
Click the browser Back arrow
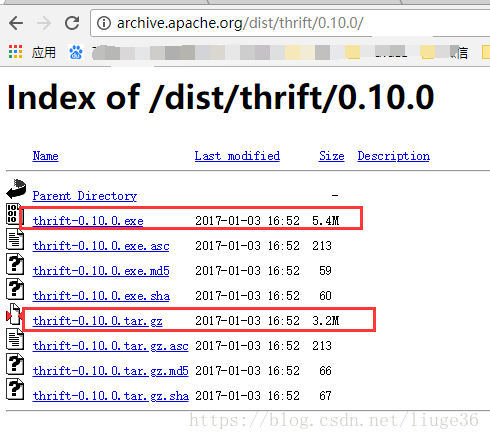[x=16, y=23]
